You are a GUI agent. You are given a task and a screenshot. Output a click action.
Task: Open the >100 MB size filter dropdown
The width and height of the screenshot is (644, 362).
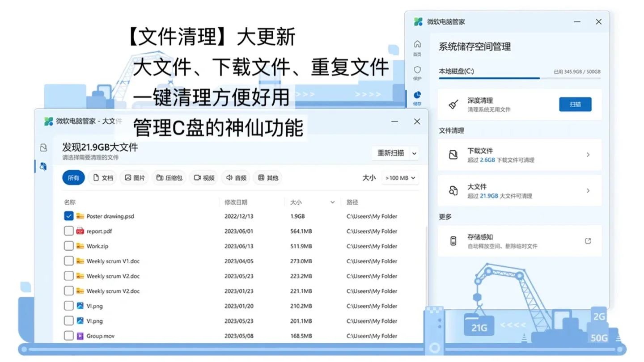[x=400, y=177]
